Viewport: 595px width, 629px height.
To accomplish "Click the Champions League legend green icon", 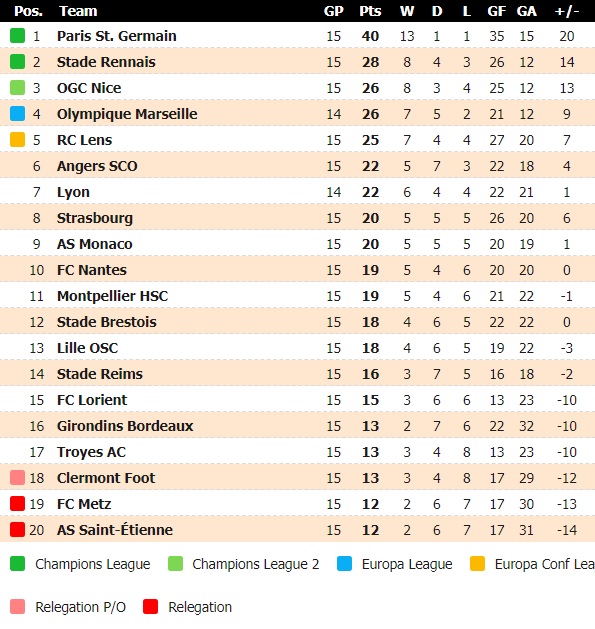I will coord(17,563).
